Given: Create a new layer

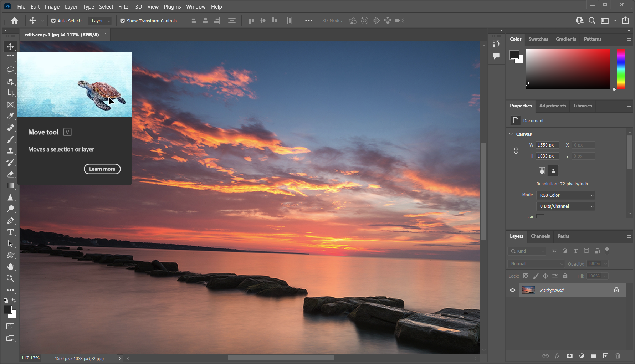Looking at the screenshot, I should [x=605, y=356].
